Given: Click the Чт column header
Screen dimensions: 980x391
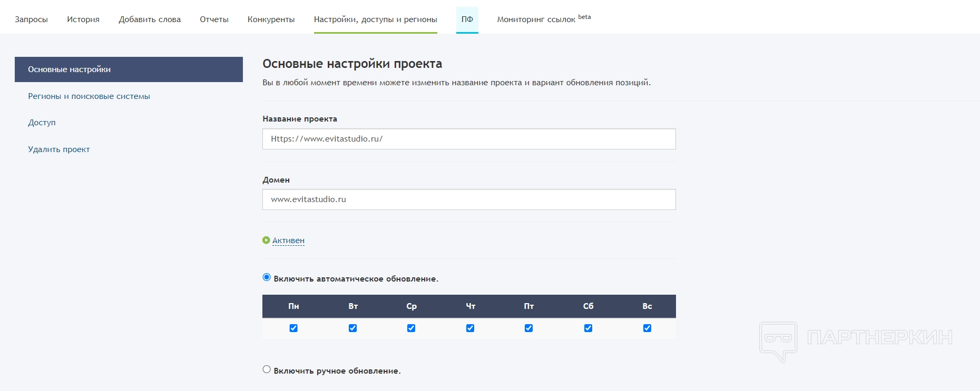Looking at the screenshot, I should point(471,306).
